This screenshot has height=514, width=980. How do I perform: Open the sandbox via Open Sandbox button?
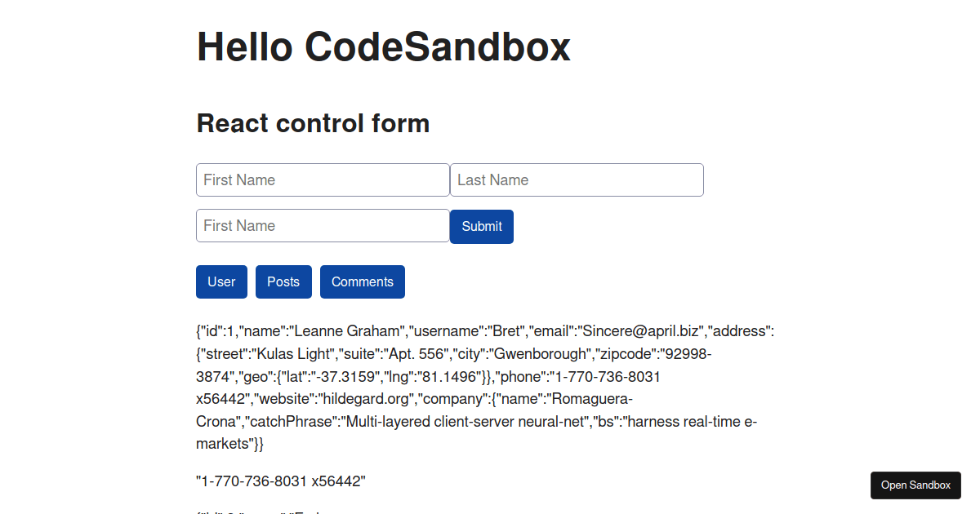(x=915, y=485)
